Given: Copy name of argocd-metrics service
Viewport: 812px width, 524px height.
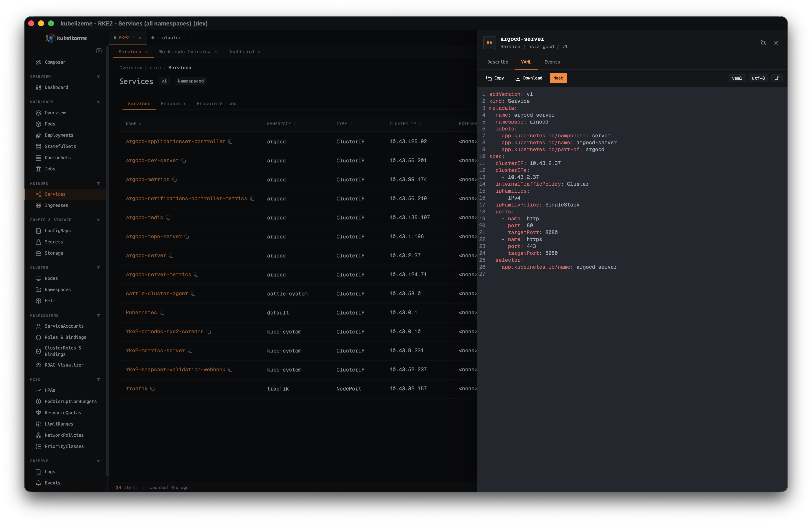Looking at the screenshot, I should pyautogui.click(x=175, y=180).
